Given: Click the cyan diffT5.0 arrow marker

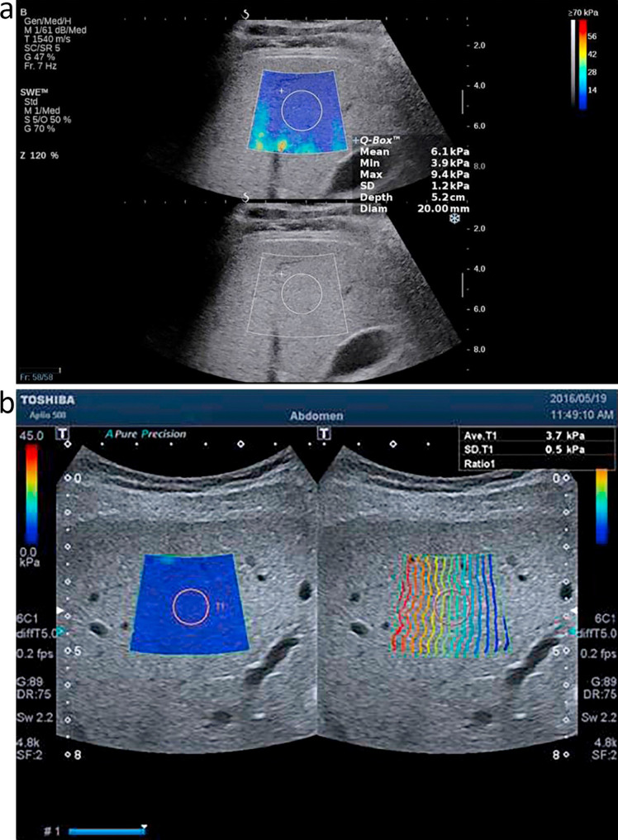Looking at the screenshot, I should point(61,632).
